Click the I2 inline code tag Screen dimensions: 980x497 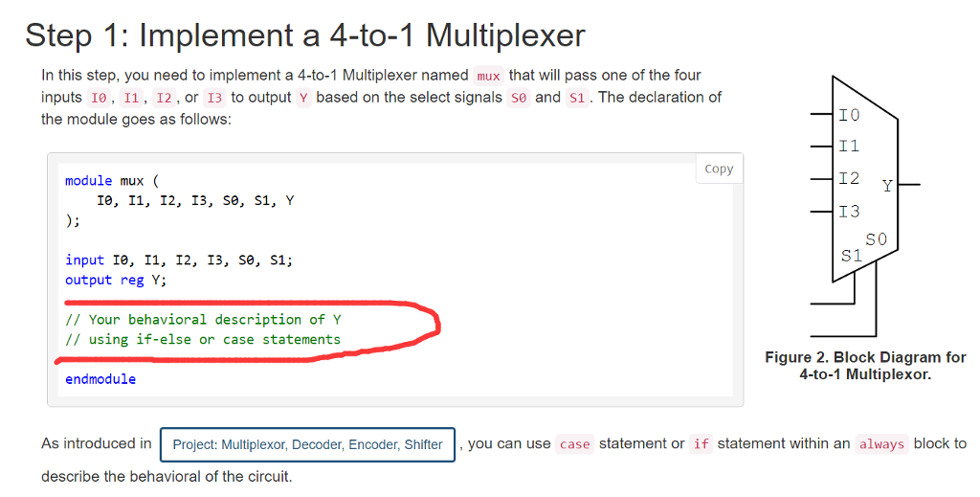(164, 98)
